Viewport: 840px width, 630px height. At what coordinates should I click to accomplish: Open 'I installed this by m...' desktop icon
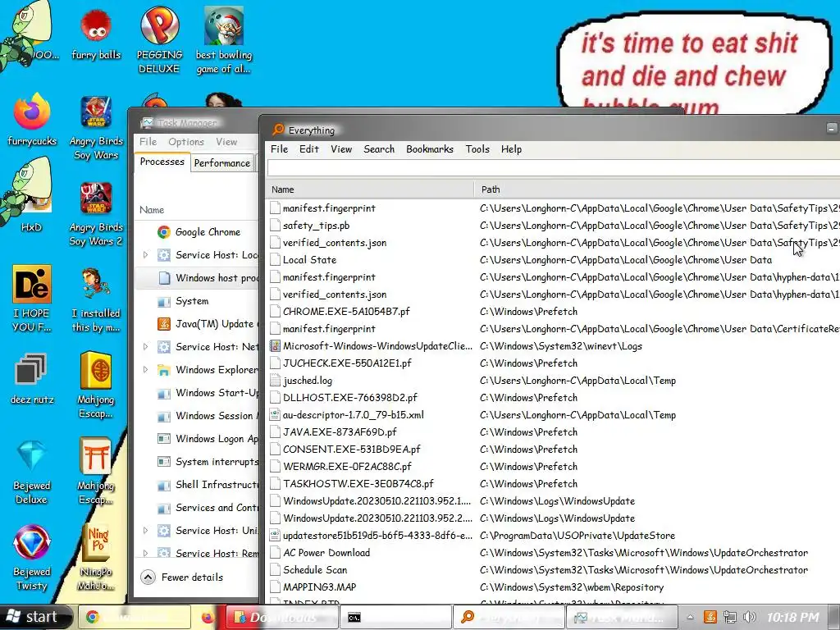pyautogui.click(x=97, y=299)
